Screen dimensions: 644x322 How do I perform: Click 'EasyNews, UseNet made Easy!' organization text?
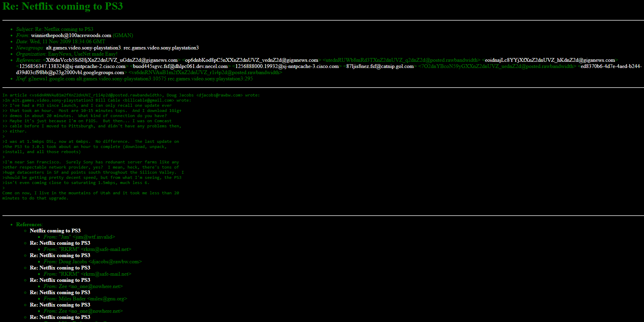(x=83, y=54)
